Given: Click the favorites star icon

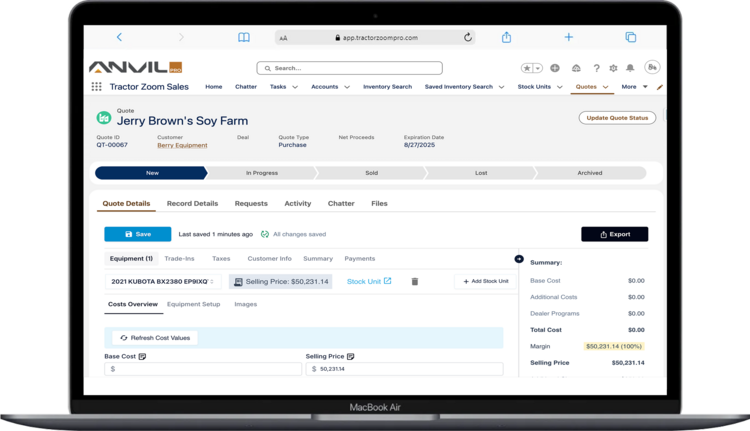Looking at the screenshot, I should pos(527,68).
